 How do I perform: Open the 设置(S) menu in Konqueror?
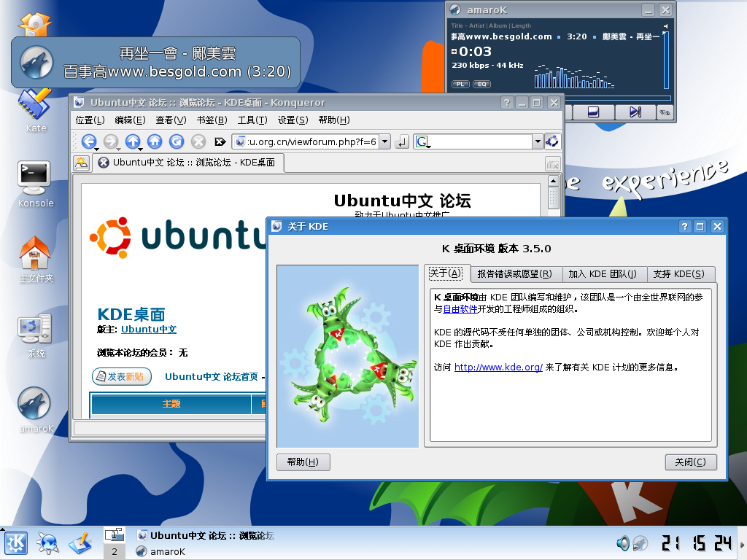293,120
